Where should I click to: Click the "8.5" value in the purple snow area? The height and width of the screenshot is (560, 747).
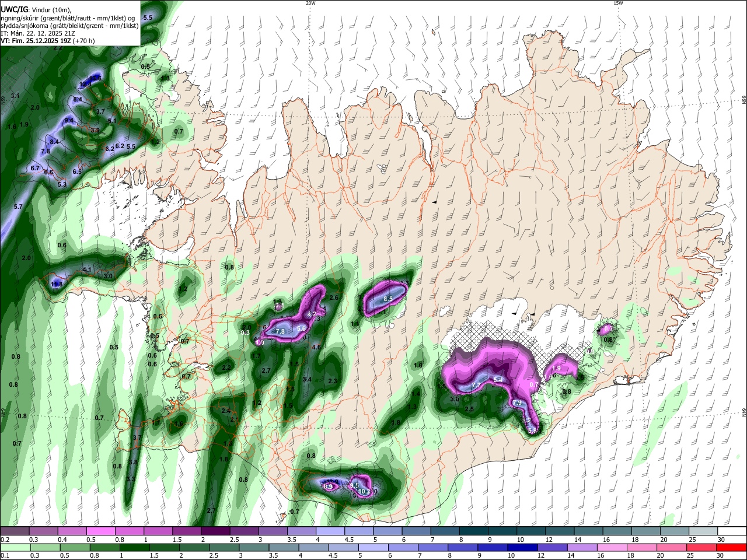point(388,299)
